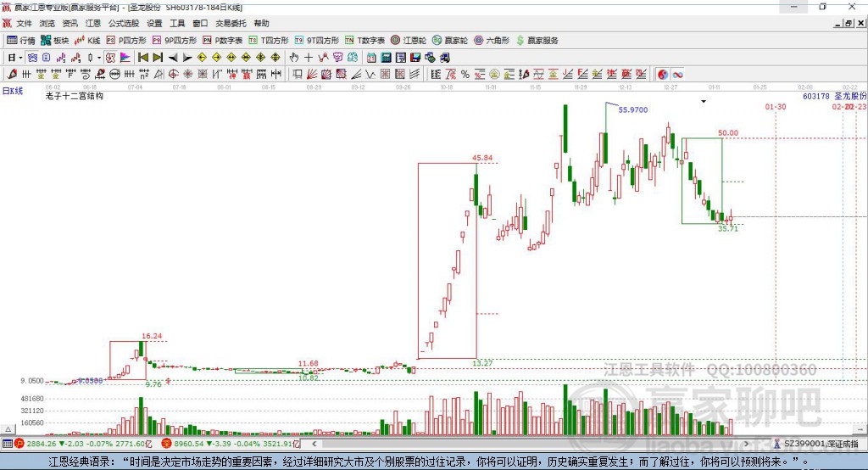Click the status bar grid icon
868x470 pixels.
click(x=7, y=444)
